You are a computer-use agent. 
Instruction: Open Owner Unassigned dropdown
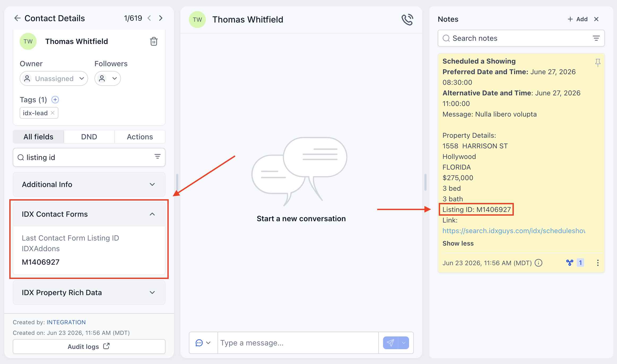(x=54, y=78)
